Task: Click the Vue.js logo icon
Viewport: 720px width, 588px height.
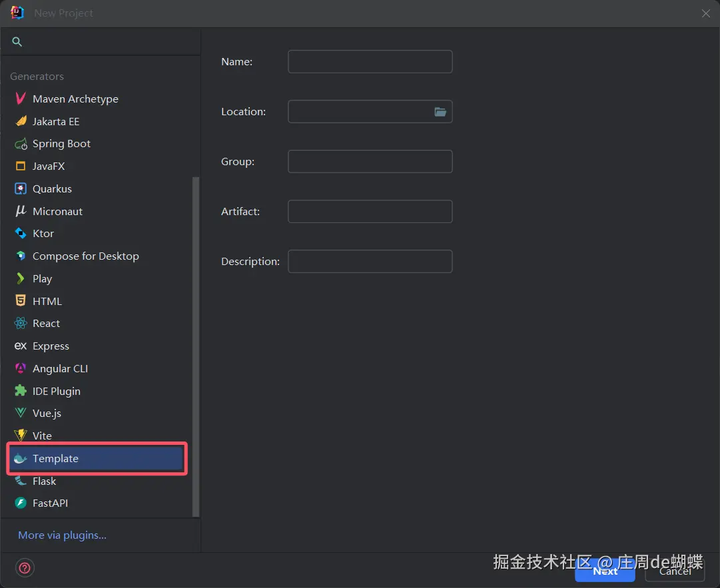Action: (x=21, y=413)
